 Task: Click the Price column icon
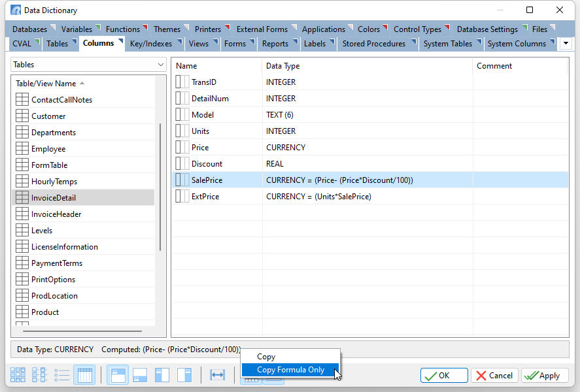click(x=182, y=147)
